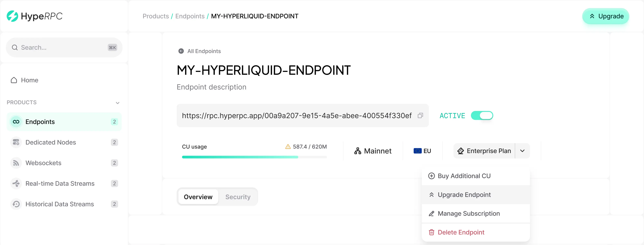Screen dimensions: 644x245
Task: Open Dedicated Nodes server icon in sidebar
Action: [x=16, y=142]
